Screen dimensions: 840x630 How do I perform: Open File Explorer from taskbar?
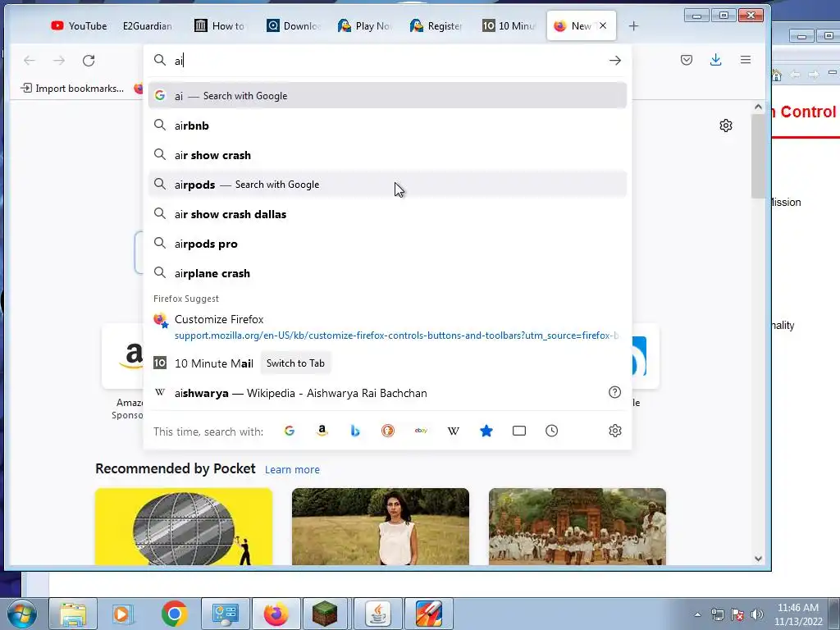[73, 614]
